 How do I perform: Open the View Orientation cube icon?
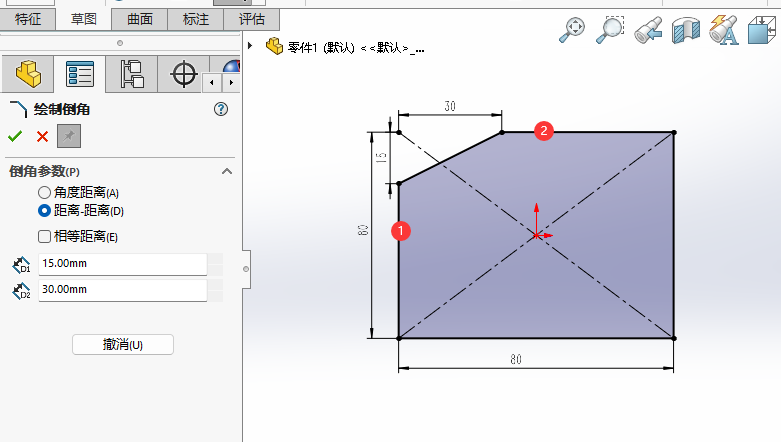(762, 29)
